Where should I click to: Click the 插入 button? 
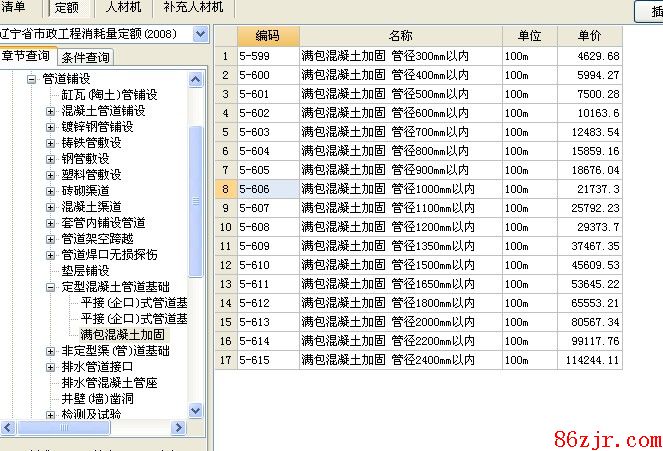(x=650, y=11)
